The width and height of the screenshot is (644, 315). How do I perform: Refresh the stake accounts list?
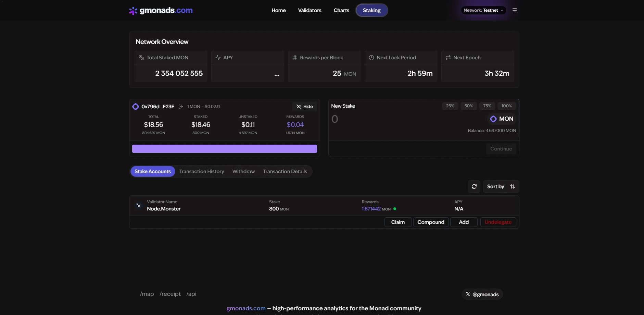(x=474, y=186)
